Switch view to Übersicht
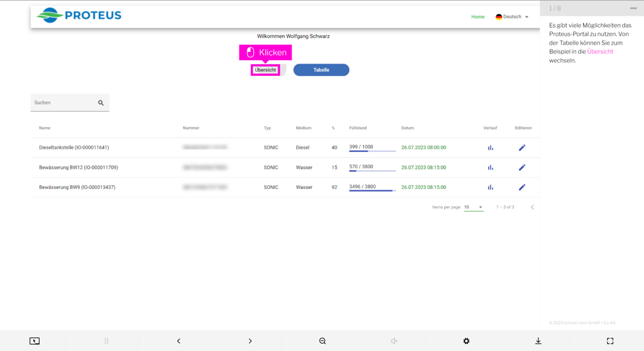This screenshot has width=644, height=351. (x=265, y=70)
